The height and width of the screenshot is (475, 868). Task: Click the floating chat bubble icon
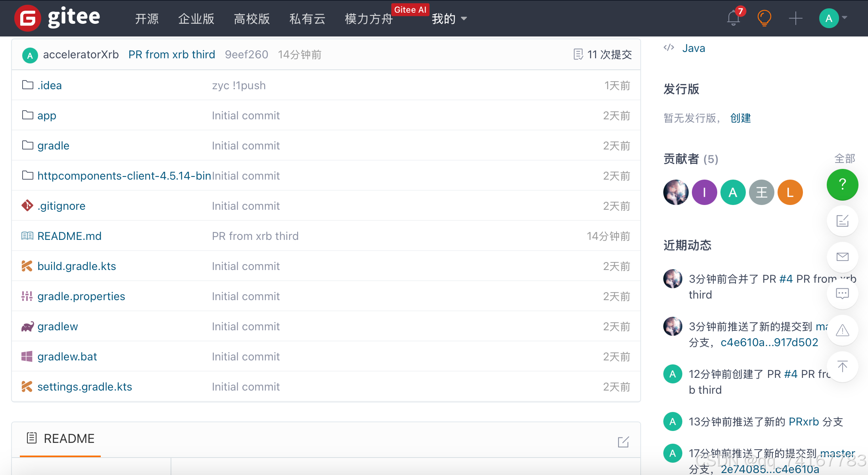coord(842,293)
